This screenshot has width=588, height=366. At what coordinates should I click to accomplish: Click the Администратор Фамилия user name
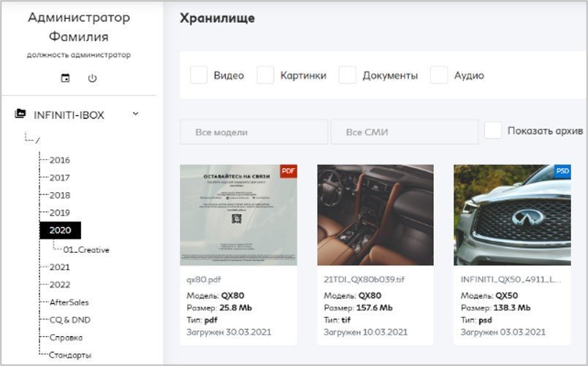pyautogui.click(x=79, y=27)
